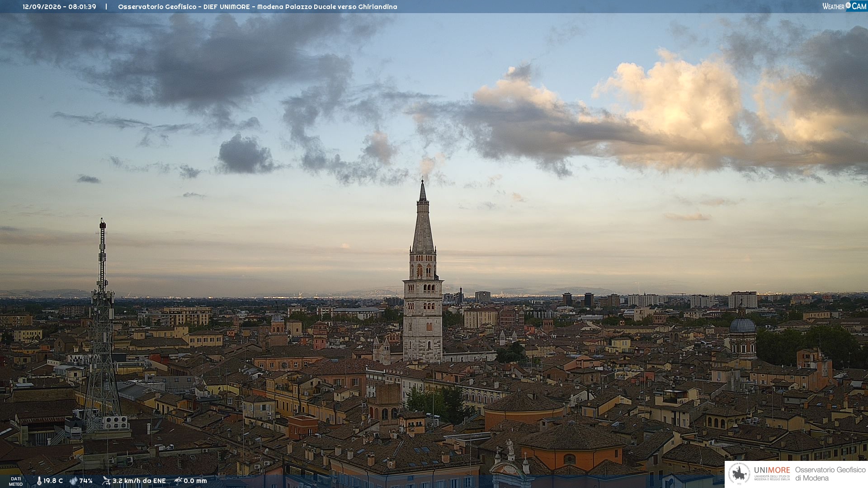This screenshot has height=488, width=868.
Task: Click the 12/09/2026 date and time stamp
Action: click(x=59, y=7)
